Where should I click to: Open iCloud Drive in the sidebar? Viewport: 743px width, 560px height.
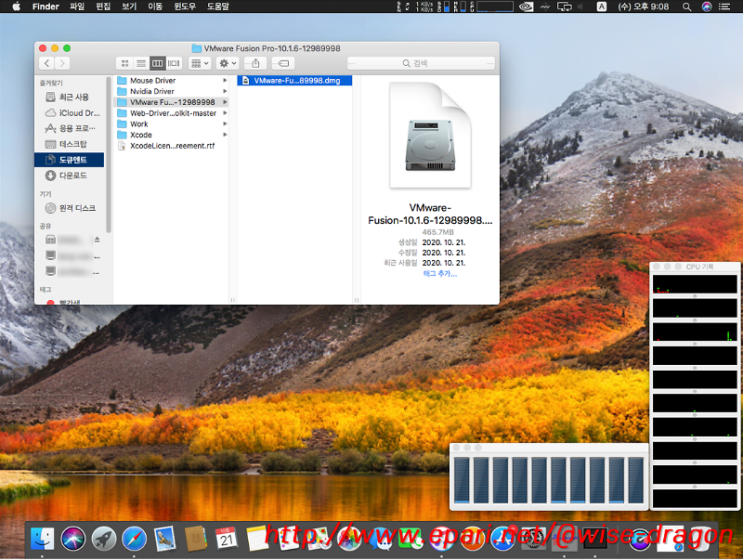[x=69, y=112]
